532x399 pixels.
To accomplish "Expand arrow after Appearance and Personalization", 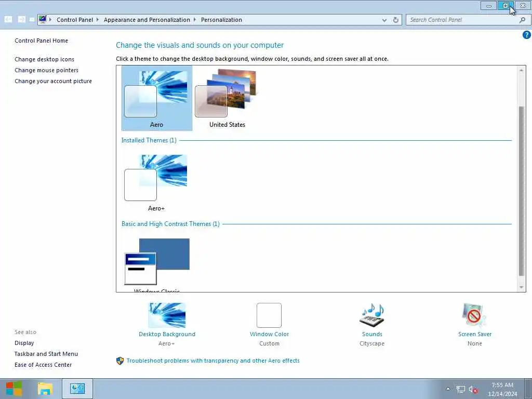I will (x=195, y=20).
